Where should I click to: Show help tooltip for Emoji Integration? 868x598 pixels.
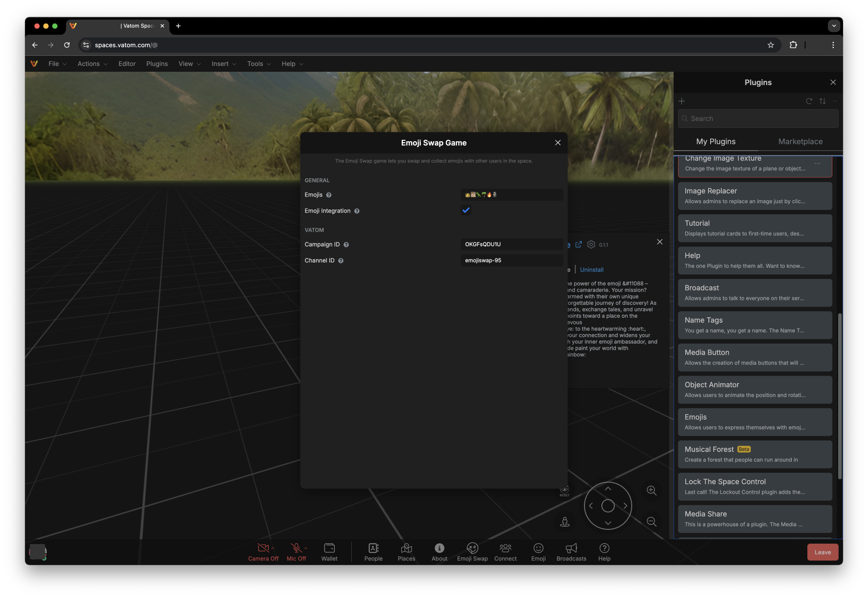357,211
